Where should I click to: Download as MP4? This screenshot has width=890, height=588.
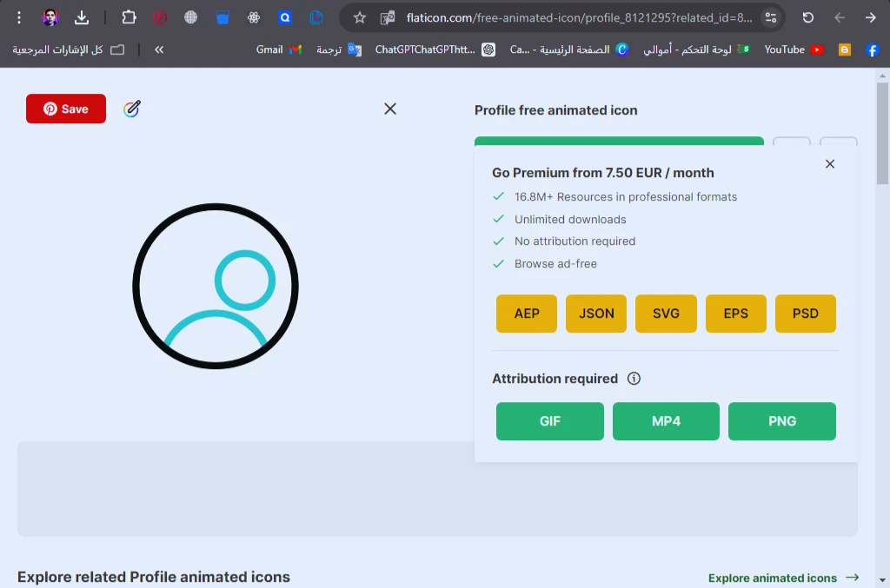[x=666, y=421]
